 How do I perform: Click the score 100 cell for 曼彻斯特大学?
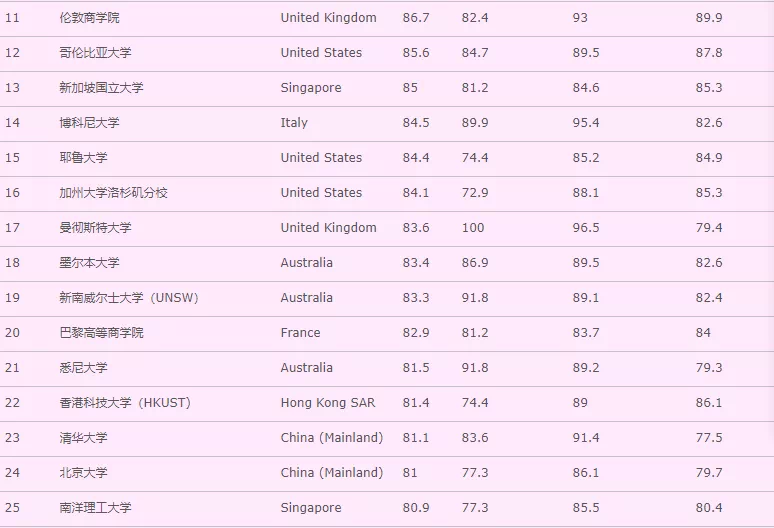pos(472,228)
